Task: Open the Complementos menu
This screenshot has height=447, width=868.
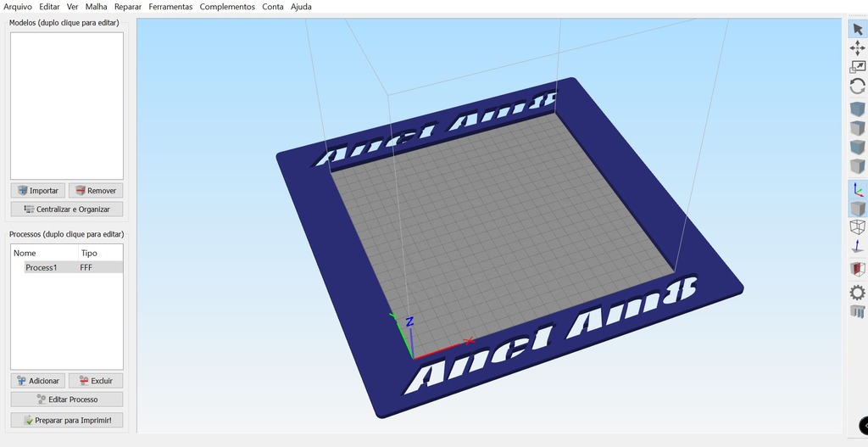Action: click(x=227, y=7)
